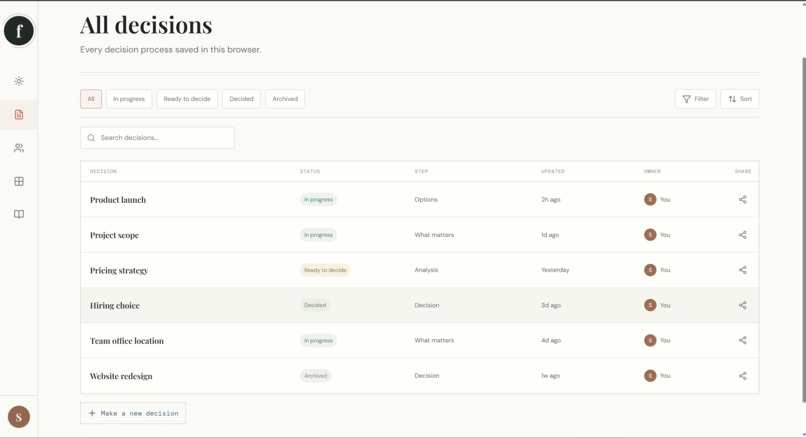Open the Team office location decision
The width and height of the screenshot is (806, 438).
[127, 340]
